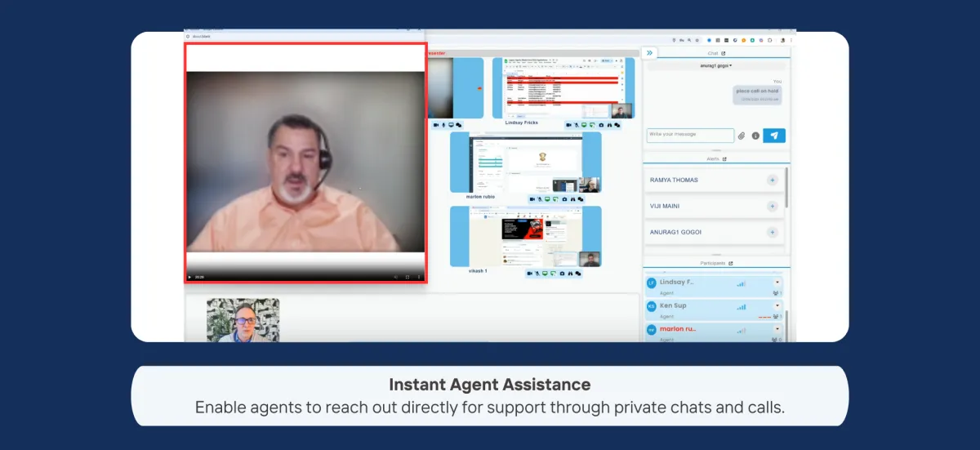The height and width of the screenshot is (450, 980).
Task: Pop out the Alerts panel
Action: (x=724, y=159)
